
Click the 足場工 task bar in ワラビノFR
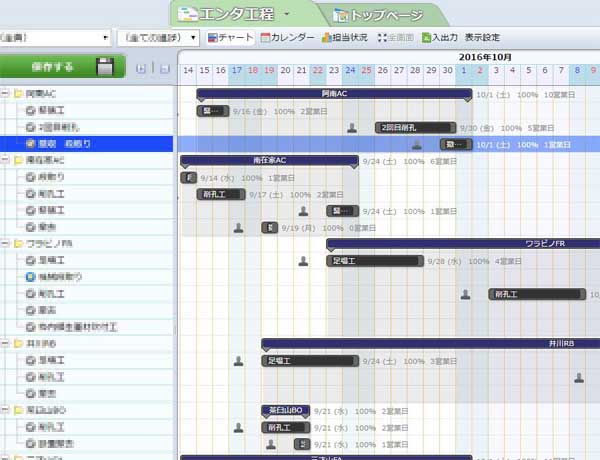372,261
